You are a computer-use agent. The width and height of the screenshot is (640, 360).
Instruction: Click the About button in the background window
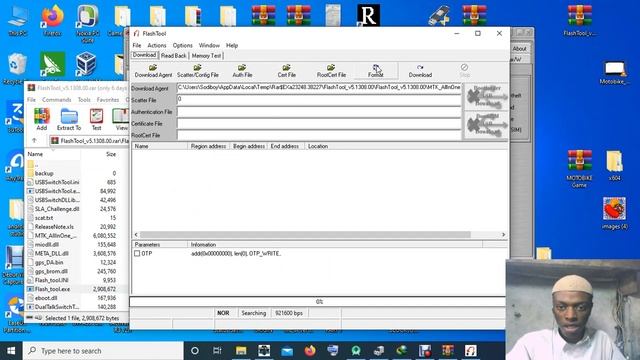point(519,49)
